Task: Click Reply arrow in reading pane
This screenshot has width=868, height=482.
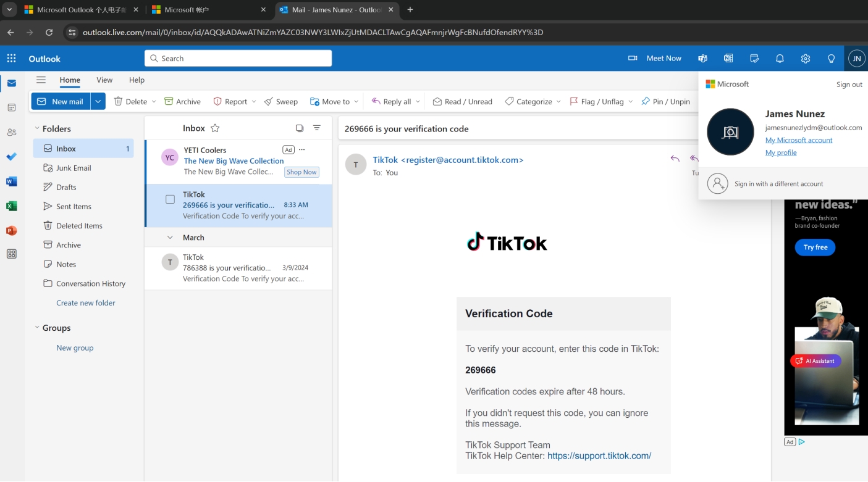Action: pos(675,159)
